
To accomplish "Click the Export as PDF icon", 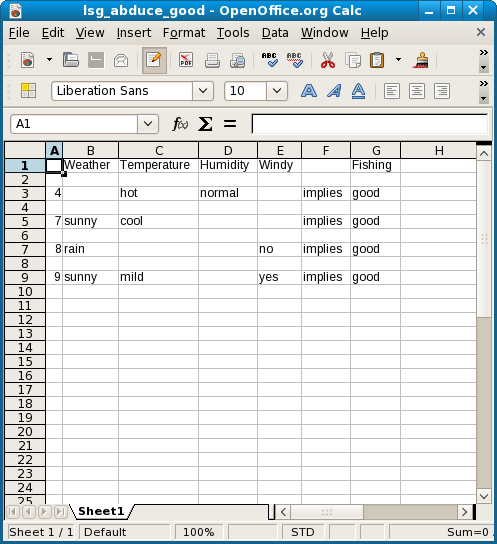I will 186,60.
